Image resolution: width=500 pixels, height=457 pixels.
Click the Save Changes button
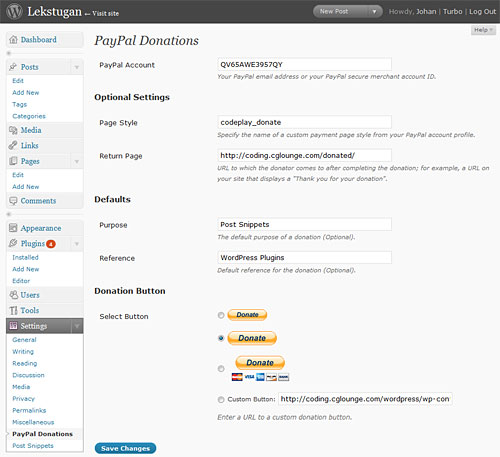click(x=125, y=448)
